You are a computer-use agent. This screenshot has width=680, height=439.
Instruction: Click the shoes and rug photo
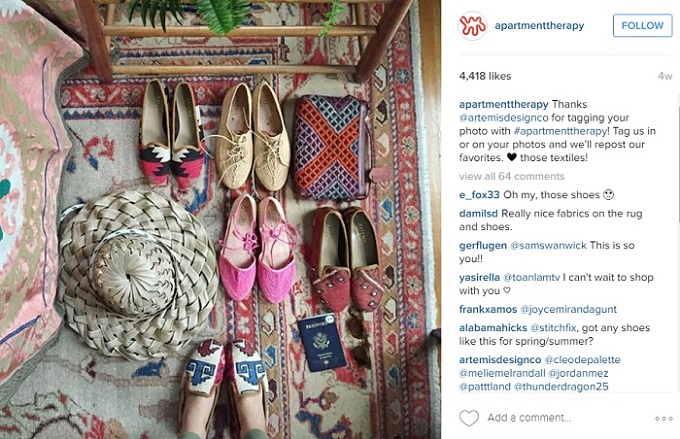tap(220, 220)
